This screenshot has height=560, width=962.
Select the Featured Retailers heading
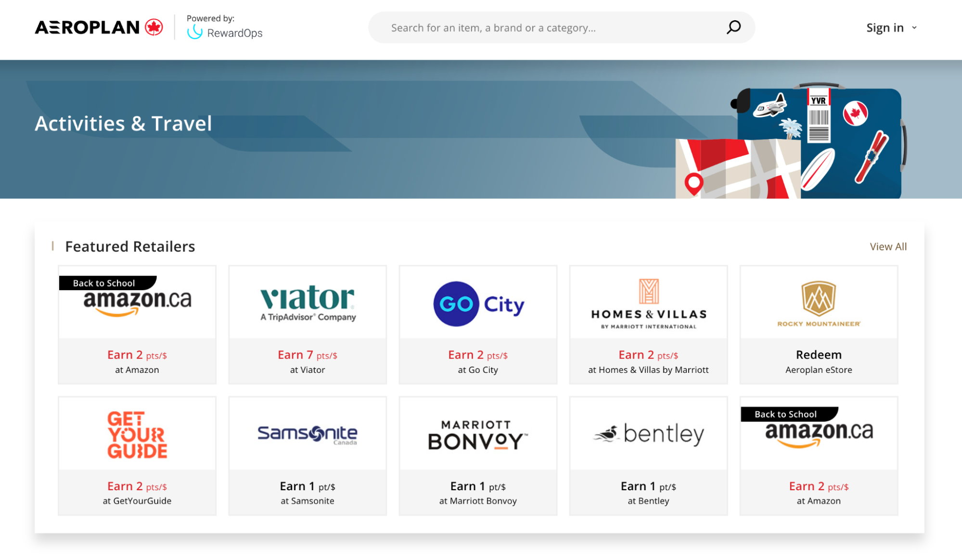click(x=130, y=246)
